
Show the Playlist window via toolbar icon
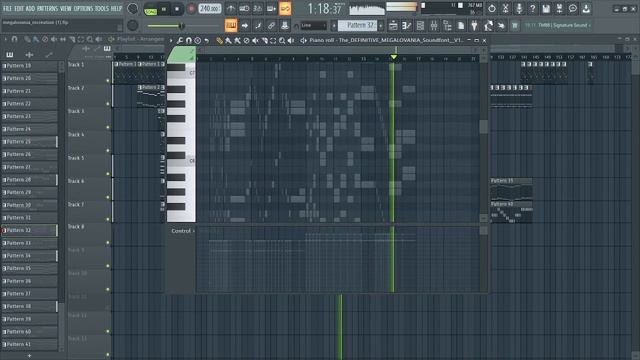click(x=393, y=26)
